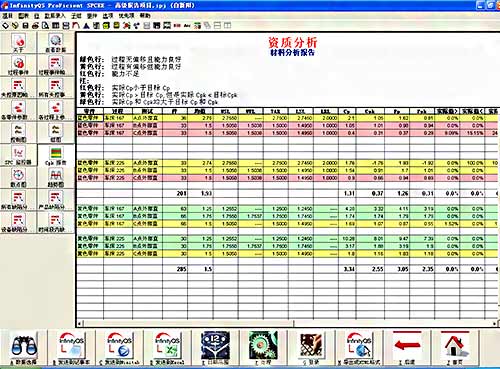Open the SPC 监控器 monitor icon
Image resolution: width=500 pixels, height=369 pixels.
click(18, 155)
